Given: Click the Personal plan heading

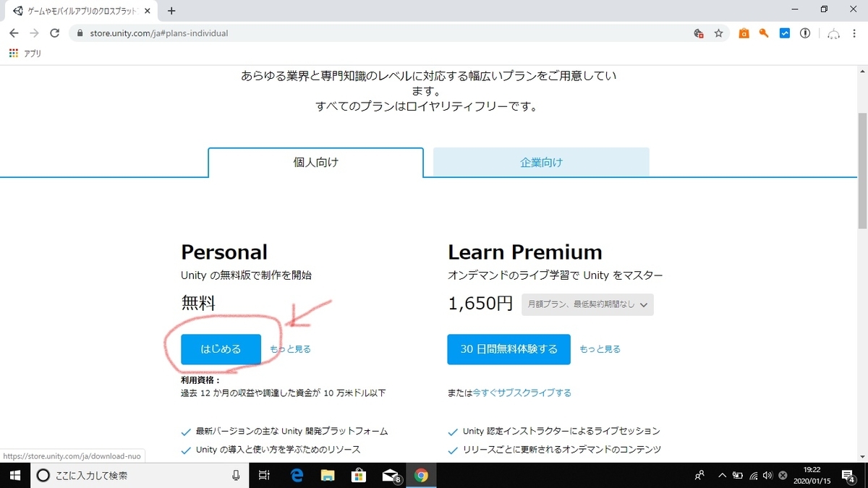Looking at the screenshot, I should pyautogui.click(x=224, y=252).
